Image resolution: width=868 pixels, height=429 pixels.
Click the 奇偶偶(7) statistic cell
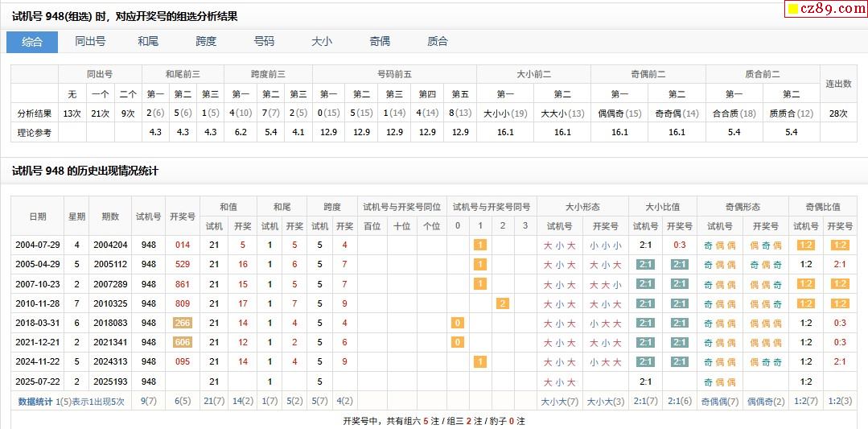pos(720,402)
